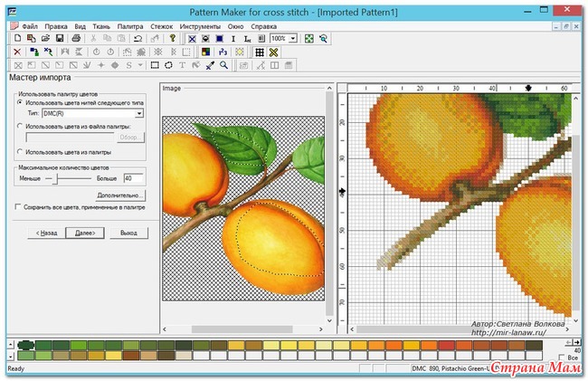Click the yellow question mark Help icon

172,39
